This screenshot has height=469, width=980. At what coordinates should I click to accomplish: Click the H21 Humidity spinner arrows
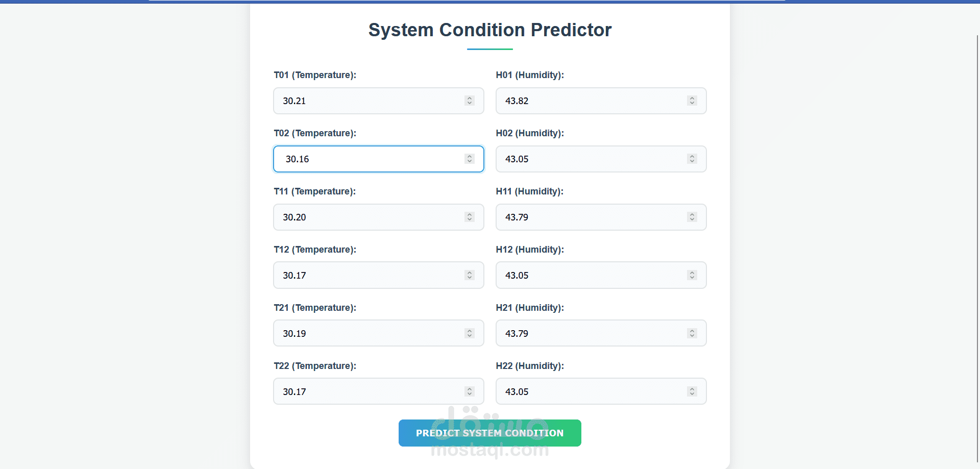point(692,333)
